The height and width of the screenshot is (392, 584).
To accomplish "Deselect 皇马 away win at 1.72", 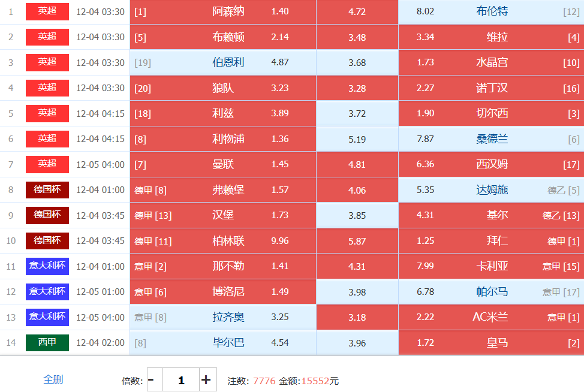I will point(490,343).
